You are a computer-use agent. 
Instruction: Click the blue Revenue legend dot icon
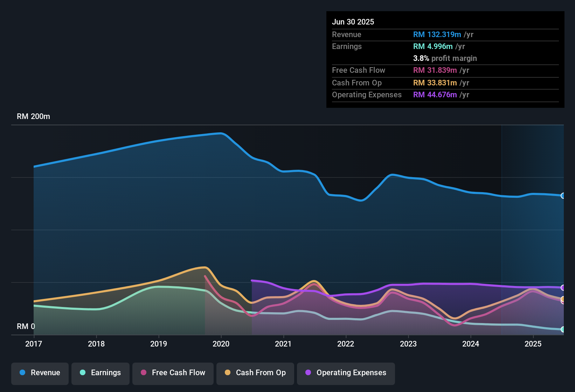pos(22,373)
